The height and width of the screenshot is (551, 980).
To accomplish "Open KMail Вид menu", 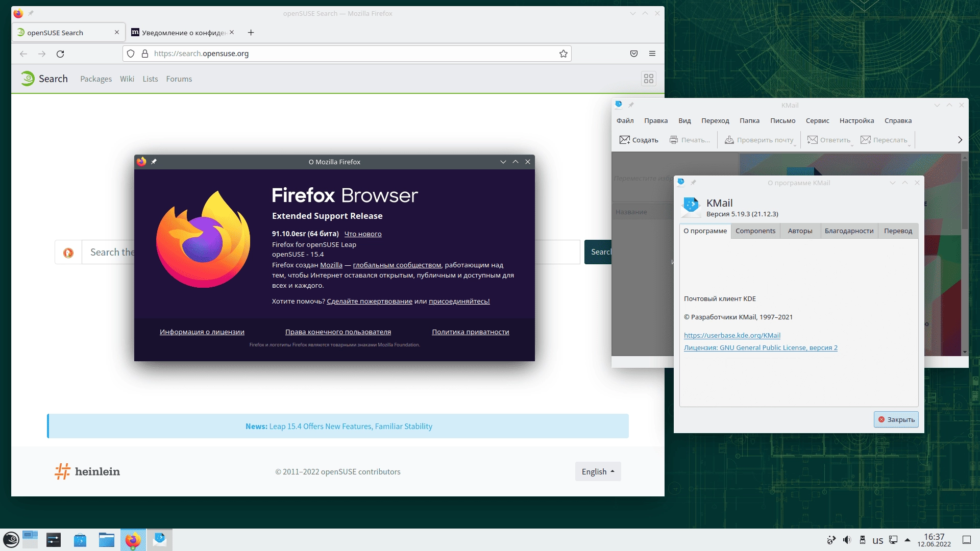I will pyautogui.click(x=684, y=121).
